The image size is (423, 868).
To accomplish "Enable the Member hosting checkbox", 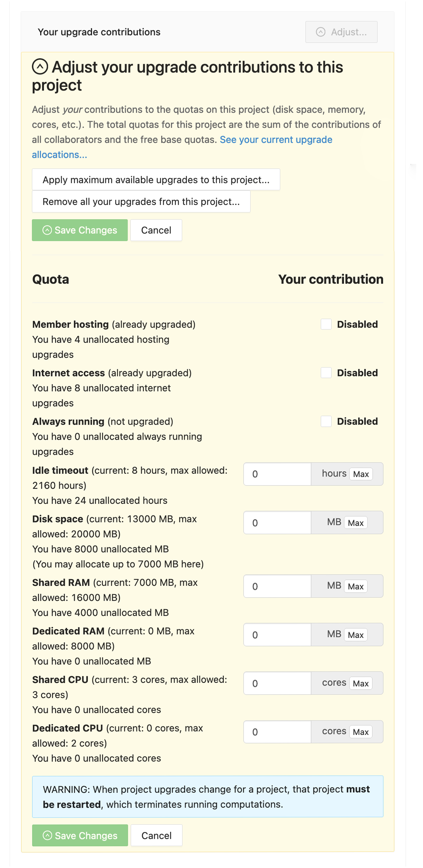I will pyautogui.click(x=326, y=324).
